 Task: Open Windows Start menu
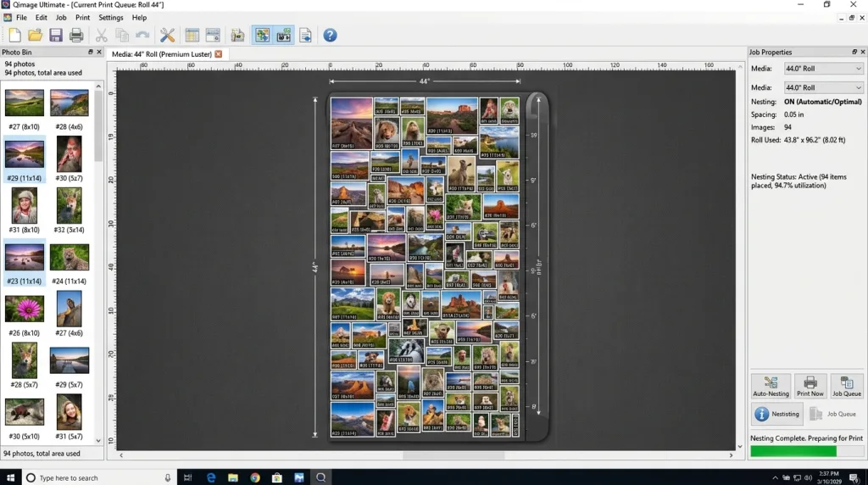(10, 477)
